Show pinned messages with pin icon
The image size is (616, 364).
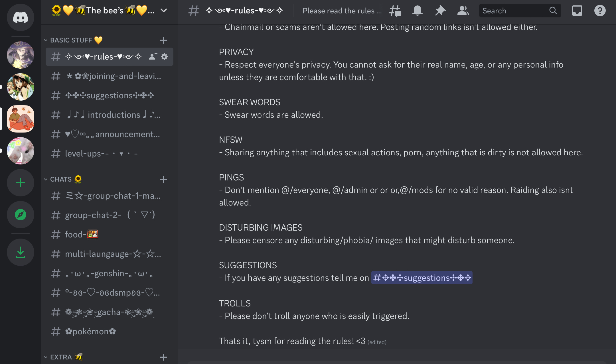(x=440, y=11)
